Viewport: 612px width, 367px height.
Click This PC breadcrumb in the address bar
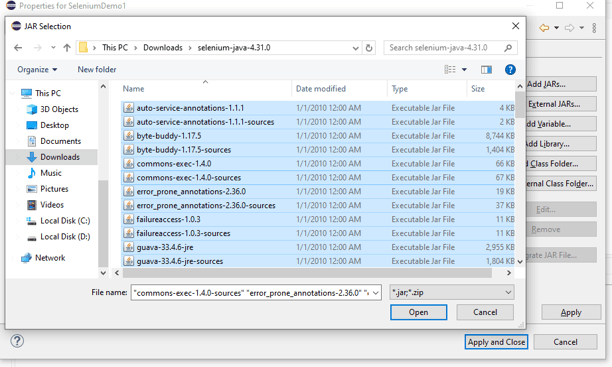[115, 48]
